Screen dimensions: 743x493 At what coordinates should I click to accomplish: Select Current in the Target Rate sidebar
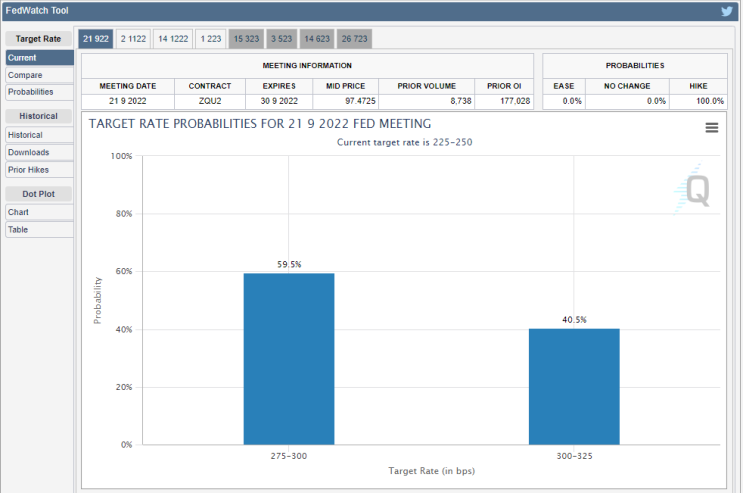40,58
